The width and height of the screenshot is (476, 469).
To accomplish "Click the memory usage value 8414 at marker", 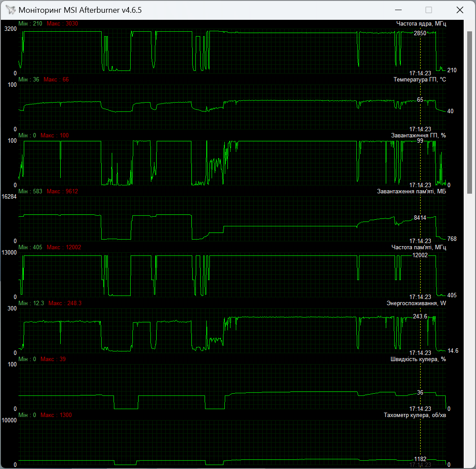I will pos(420,218).
